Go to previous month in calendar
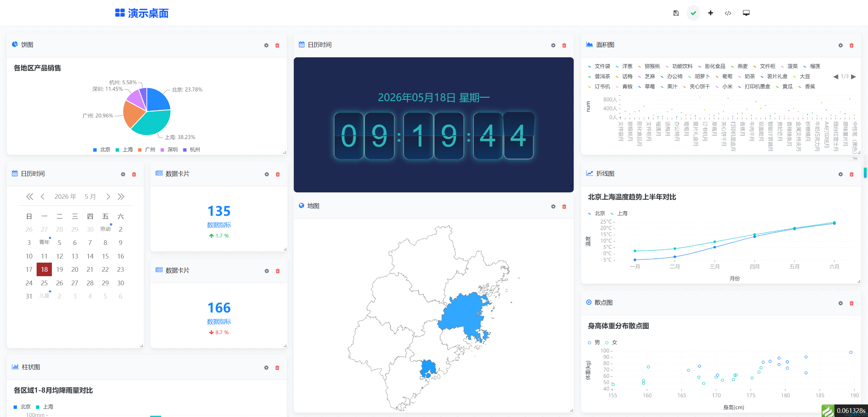Screen dimensions: 868x417 pos(42,196)
